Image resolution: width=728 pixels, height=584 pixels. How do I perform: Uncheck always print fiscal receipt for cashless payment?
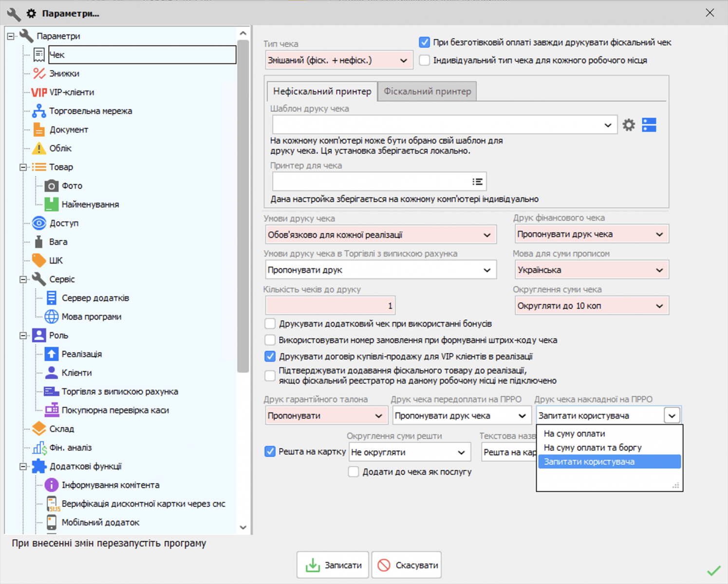(425, 42)
